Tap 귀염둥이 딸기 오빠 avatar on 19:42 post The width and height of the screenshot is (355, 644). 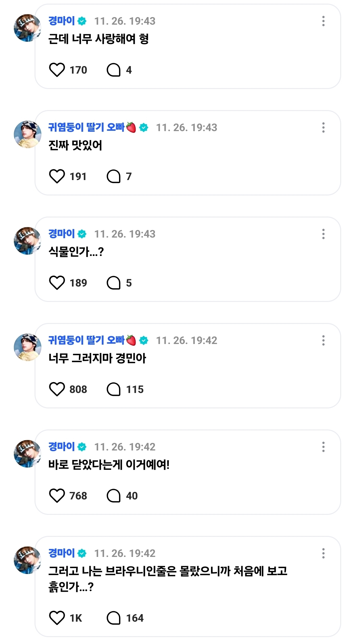point(28,347)
